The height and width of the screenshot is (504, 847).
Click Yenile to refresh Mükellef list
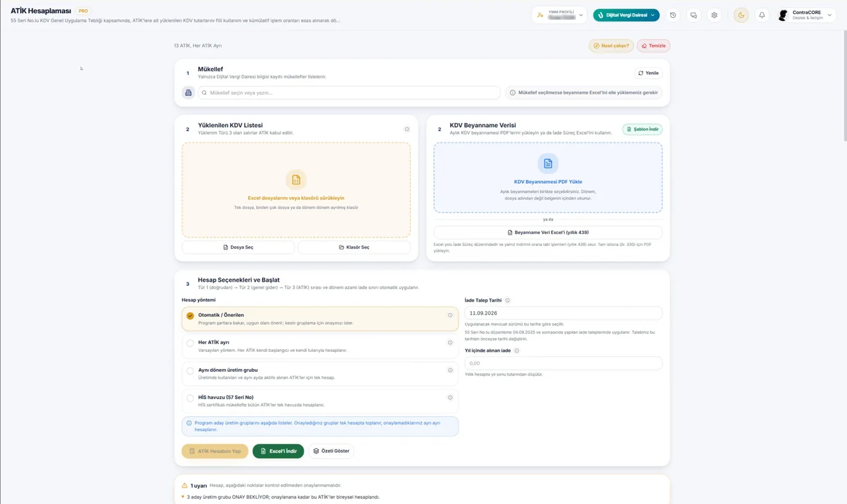pyautogui.click(x=648, y=73)
